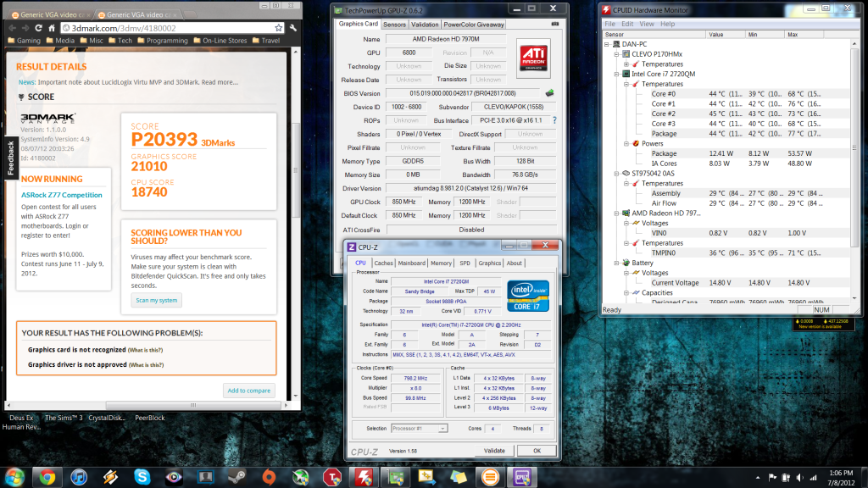Launch Skype from the taskbar
868x488 pixels.
coord(142,478)
